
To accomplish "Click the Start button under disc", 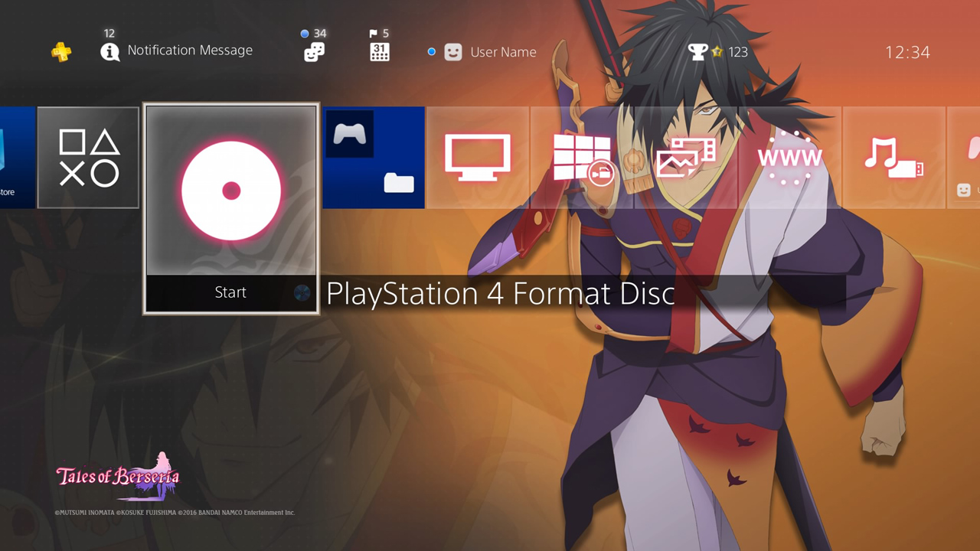I will 230,292.
